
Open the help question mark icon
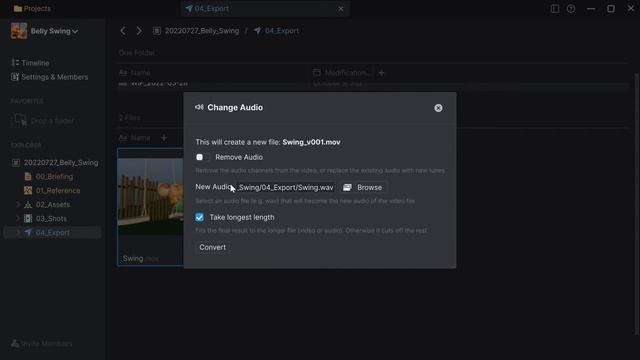click(x=571, y=9)
